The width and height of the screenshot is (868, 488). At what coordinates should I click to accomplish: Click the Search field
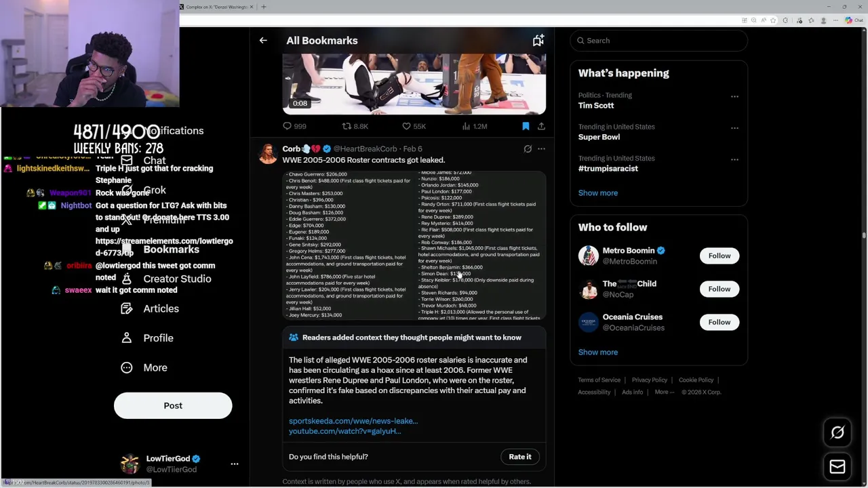(658, 41)
